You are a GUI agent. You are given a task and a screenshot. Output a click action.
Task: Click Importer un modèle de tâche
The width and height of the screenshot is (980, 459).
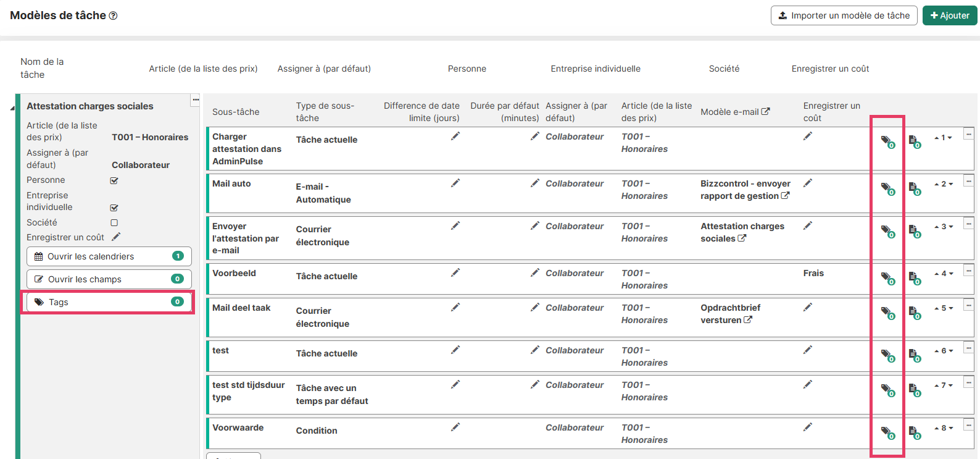(844, 15)
